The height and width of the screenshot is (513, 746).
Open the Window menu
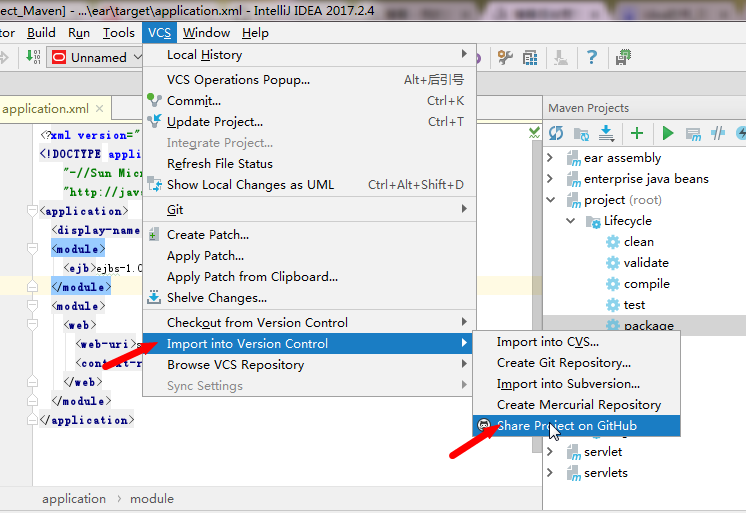(206, 33)
